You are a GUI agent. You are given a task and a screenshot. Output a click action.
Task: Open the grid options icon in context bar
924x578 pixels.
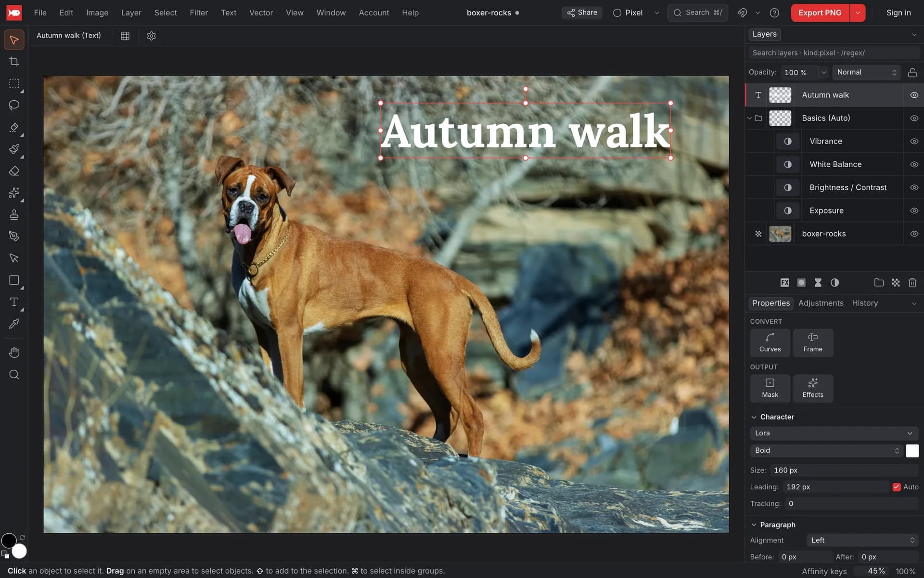pyautogui.click(x=125, y=36)
